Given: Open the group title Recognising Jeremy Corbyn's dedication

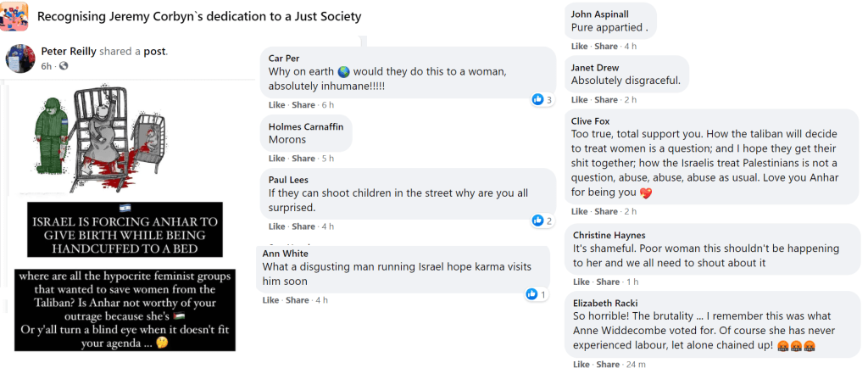Looking at the screenshot, I should point(199,16).
